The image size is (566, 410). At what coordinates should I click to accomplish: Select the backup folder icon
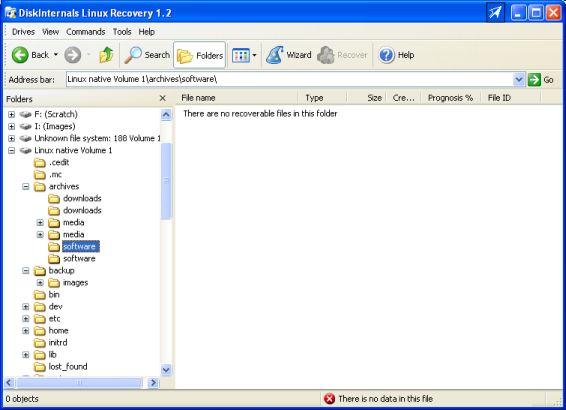click(x=40, y=271)
